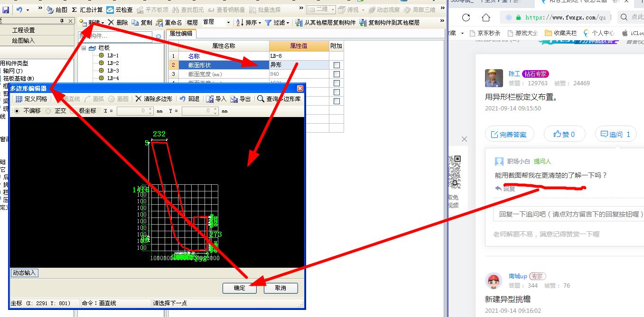Click the 平齐板顶 toolbar item

[152, 9]
